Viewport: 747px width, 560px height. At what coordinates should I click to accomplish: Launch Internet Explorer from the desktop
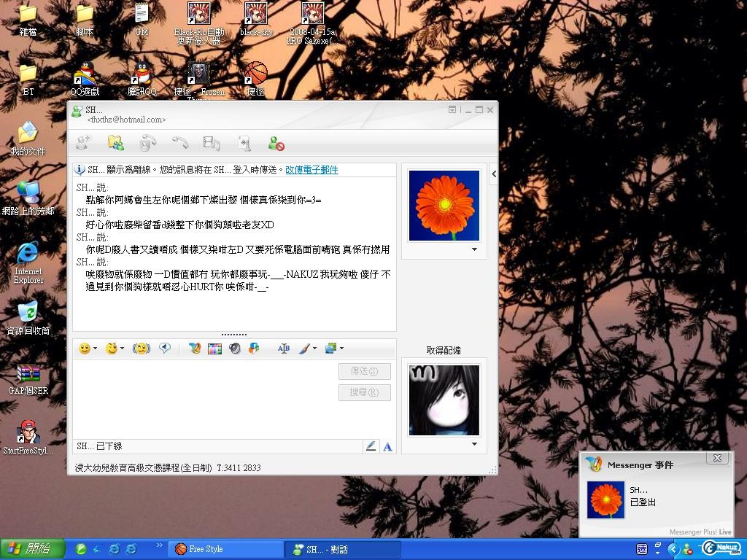click(28, 262)
